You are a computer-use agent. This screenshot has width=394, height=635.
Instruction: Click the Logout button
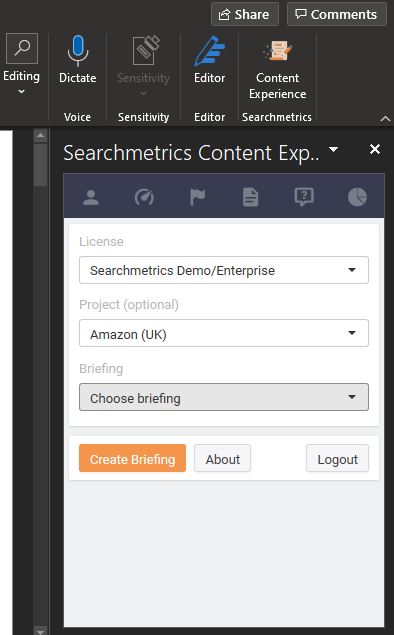337,458
